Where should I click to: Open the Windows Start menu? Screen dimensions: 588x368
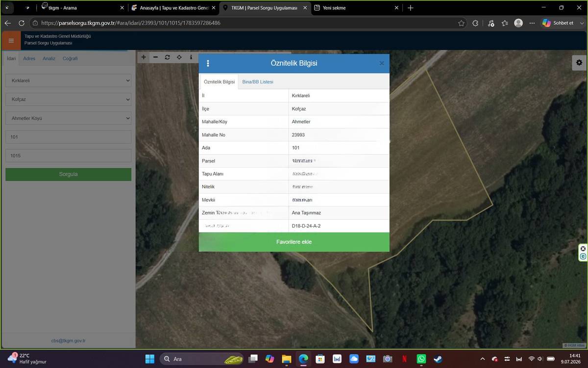pos(149,359)
